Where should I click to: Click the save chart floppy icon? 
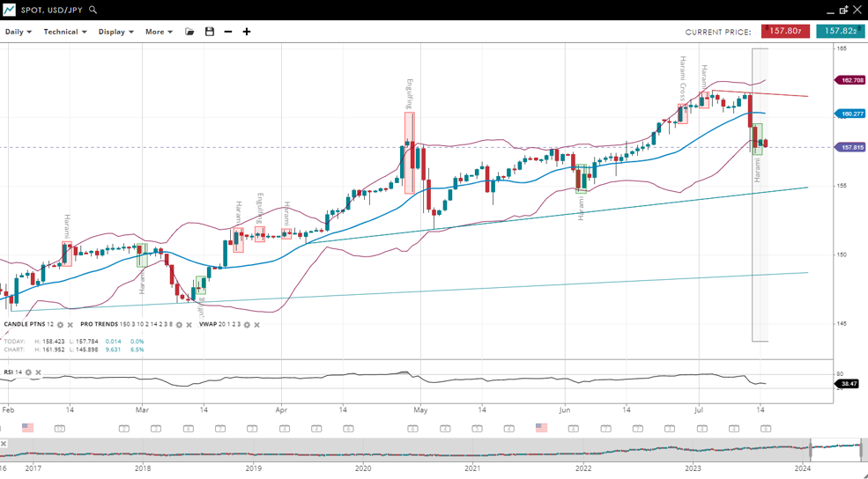tap(210, 32)
